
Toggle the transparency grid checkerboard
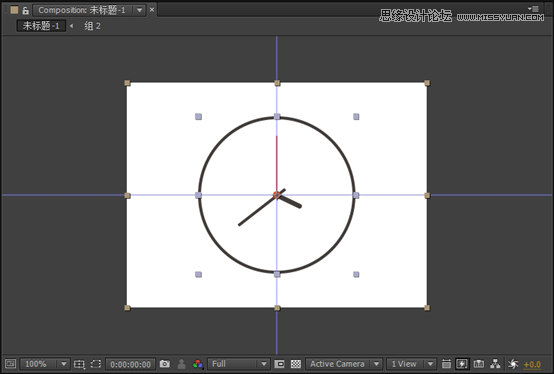296,364
